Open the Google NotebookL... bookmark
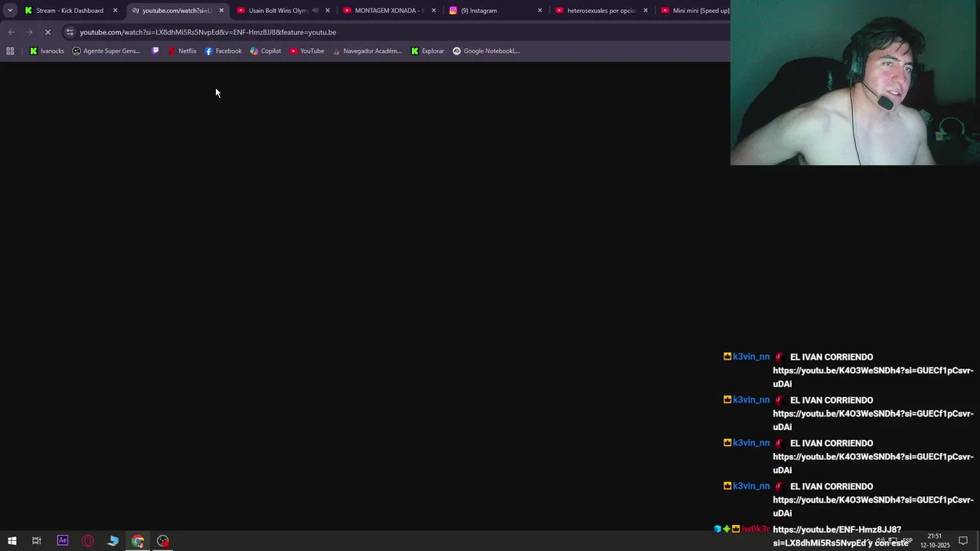980x551 pixels. (x=486, y=51)
